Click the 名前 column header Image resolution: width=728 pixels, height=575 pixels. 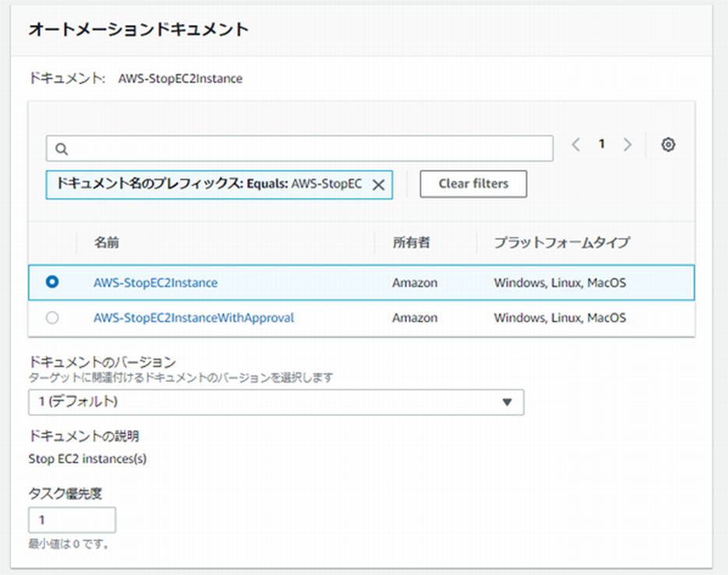click(106, 243)
